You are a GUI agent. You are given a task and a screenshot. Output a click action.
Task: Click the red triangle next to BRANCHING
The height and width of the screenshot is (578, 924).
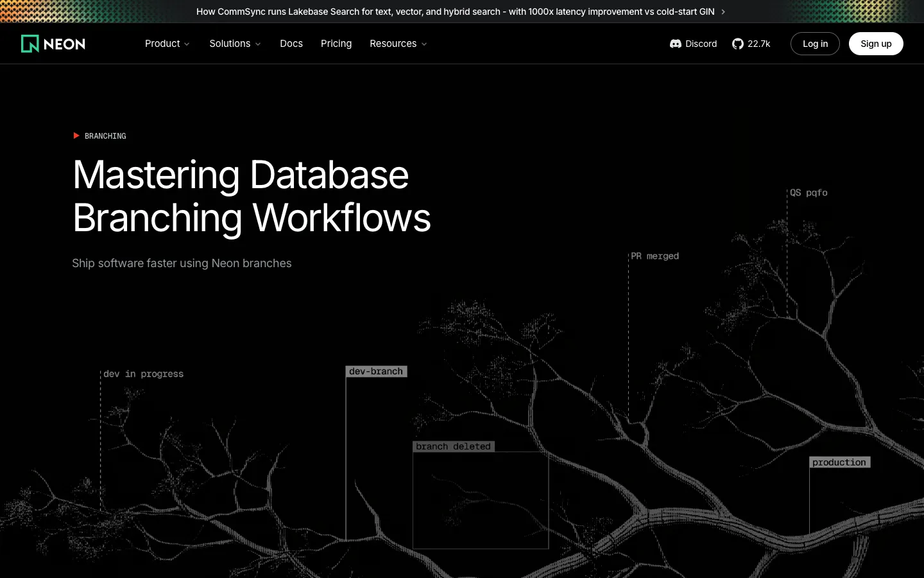pos(76,136)
